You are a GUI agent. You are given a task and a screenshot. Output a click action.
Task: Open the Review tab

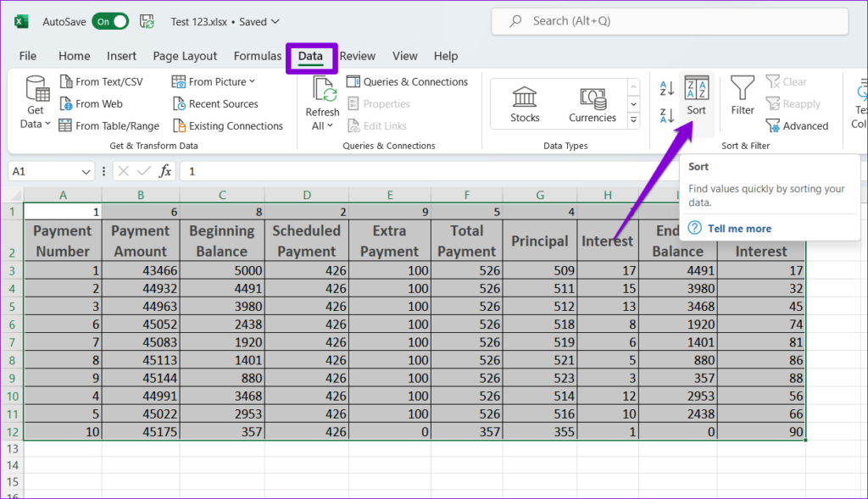coord(357,56)
